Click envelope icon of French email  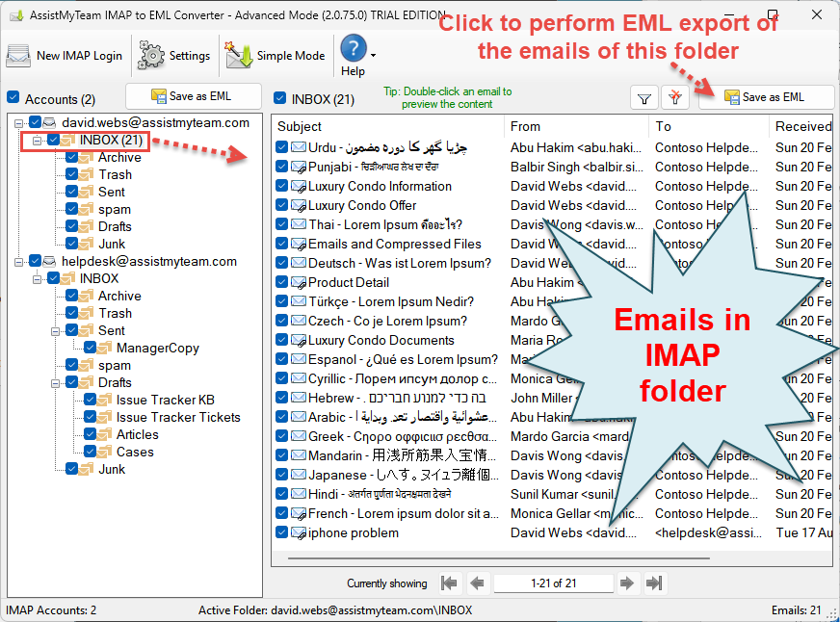(x=299, y=514)
